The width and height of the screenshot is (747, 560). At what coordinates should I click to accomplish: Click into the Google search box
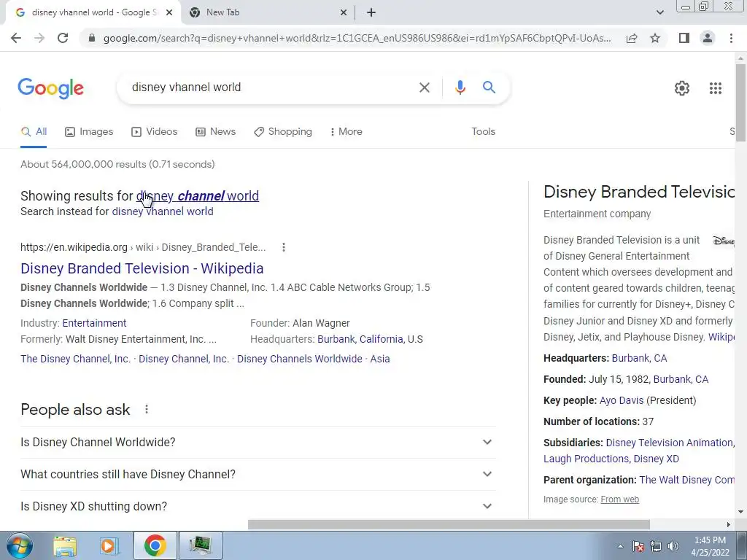pyautogui.click(x=271, y=87)
